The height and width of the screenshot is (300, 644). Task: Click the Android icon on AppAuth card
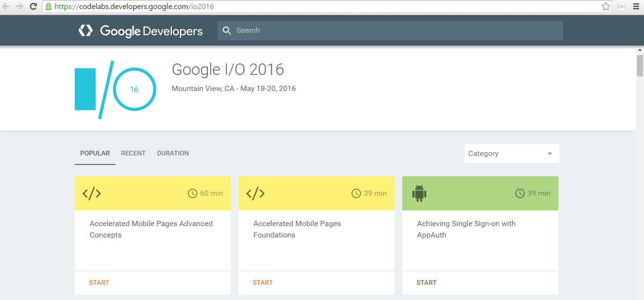coord(419,193)
